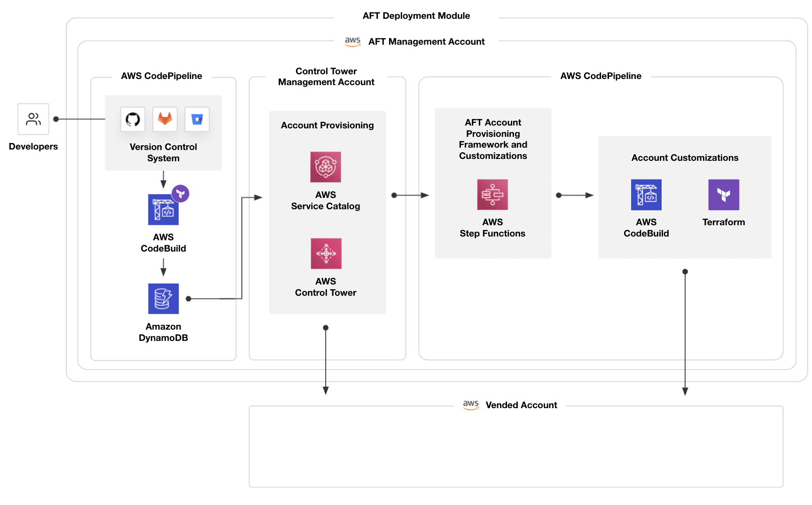Viewport: 812px width, 505px height.
Task: Click the aws logo beside AFT Management Account
Action: 353,42
